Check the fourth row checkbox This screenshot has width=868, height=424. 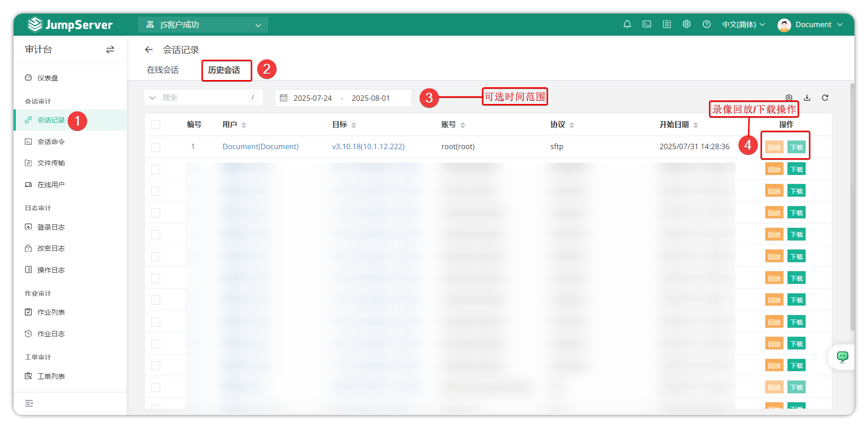tap(156, 213)
